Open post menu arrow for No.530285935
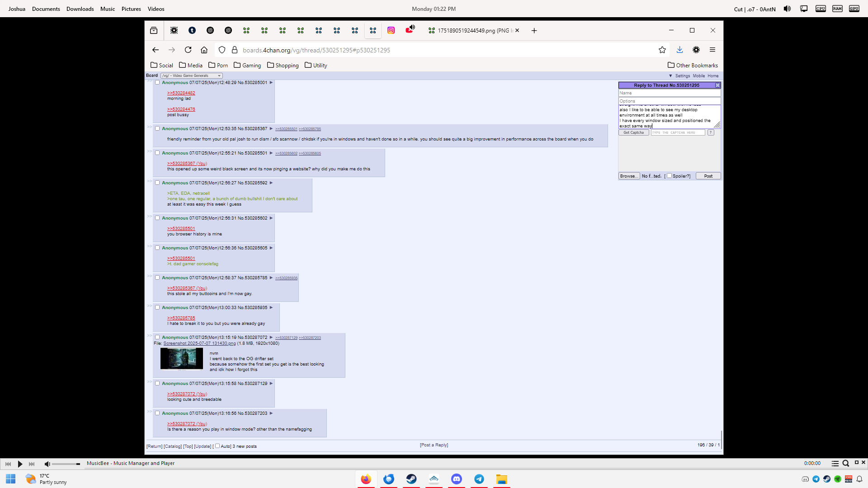Screen dimensions: 868x488 click(x=271, y=308)
